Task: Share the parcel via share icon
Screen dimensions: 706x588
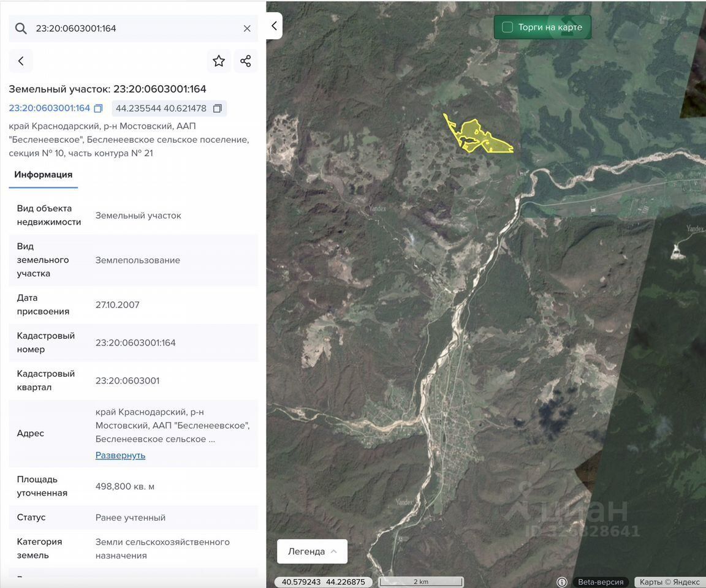Action: tap(246, 61)
